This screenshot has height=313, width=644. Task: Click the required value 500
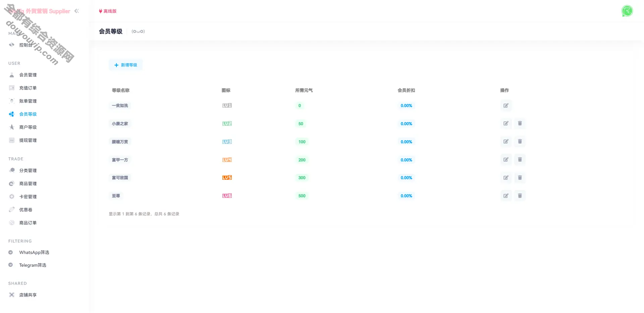[x=302, y=196]
